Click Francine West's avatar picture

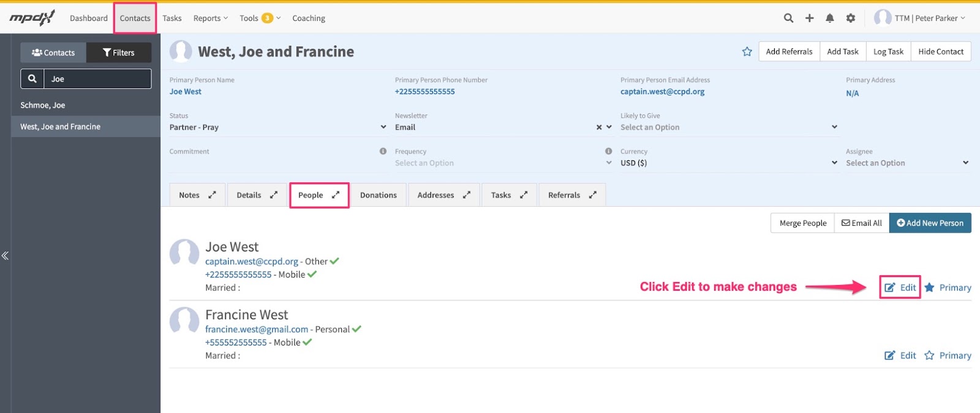click(x=184, y=320)
